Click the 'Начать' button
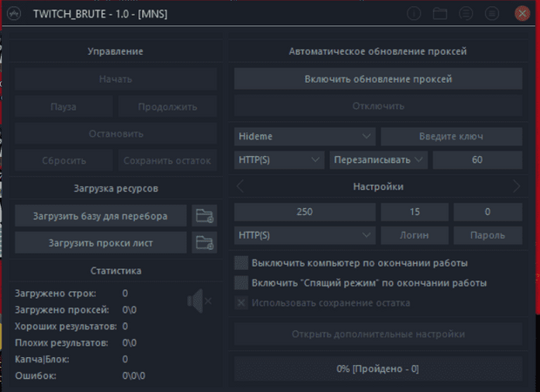 (x=116, y=79)
